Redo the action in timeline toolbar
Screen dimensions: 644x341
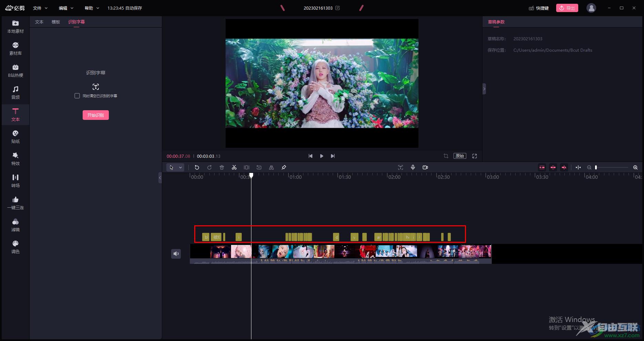pos(209,167)
